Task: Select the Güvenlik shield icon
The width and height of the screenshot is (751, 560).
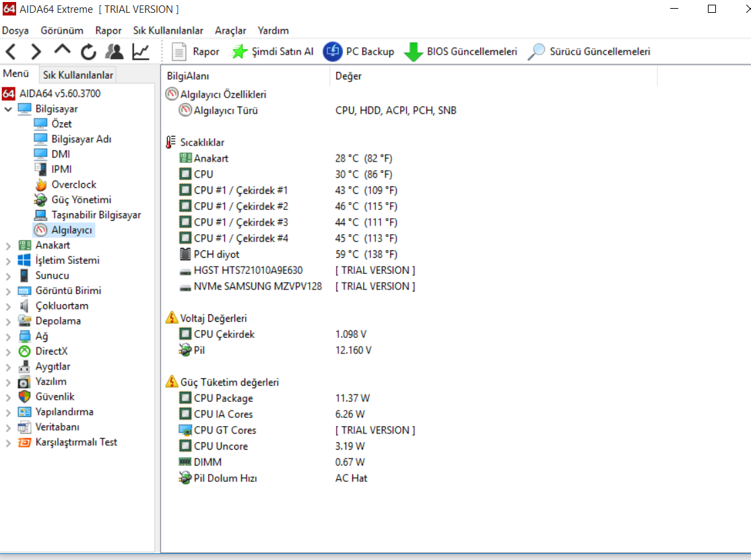Action: tap(24, 397)
